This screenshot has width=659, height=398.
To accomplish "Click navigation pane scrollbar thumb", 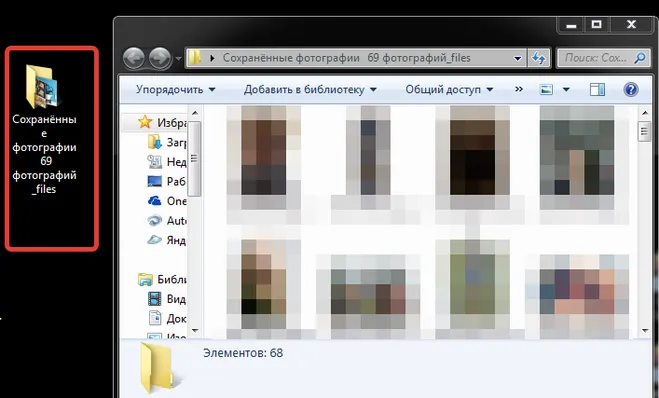I will [194, 159].
